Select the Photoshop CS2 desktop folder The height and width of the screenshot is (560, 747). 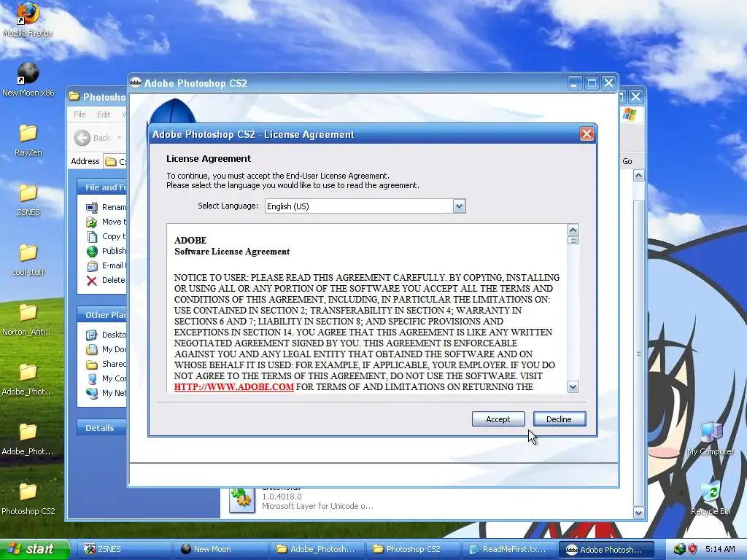pos(28,499)
